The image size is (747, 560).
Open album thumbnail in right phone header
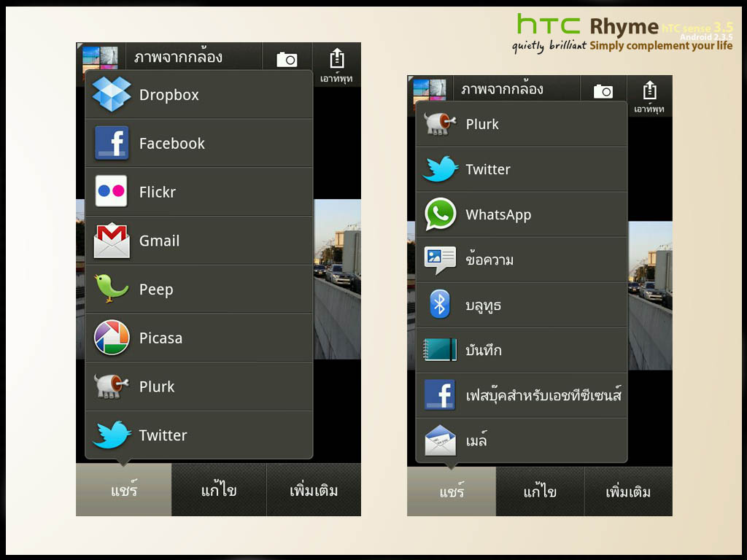click(429, 89)
